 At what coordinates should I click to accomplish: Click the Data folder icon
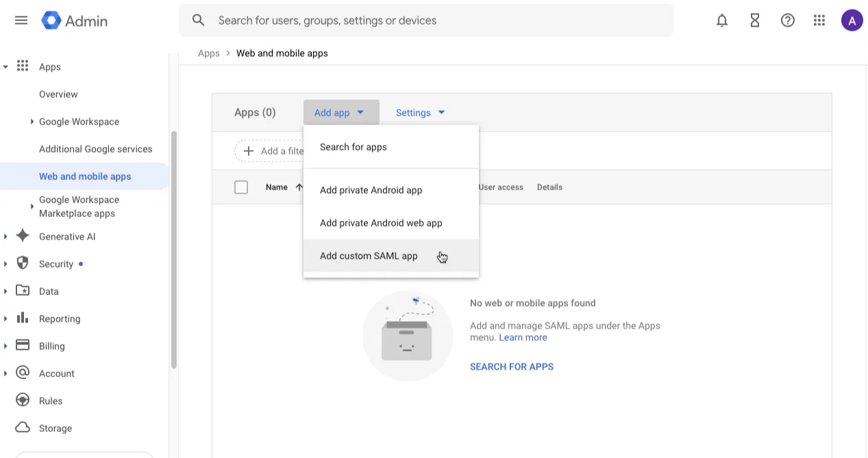23,290
